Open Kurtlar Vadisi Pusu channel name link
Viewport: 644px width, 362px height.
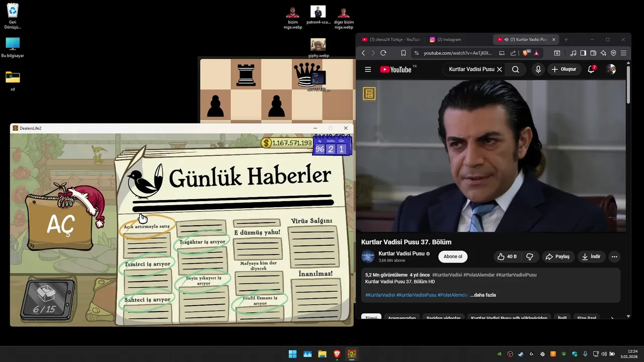[x=401, y=253]
